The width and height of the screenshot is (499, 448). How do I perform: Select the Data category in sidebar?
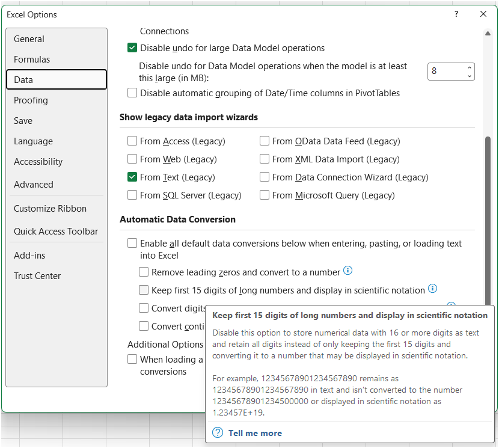(57, 79)
